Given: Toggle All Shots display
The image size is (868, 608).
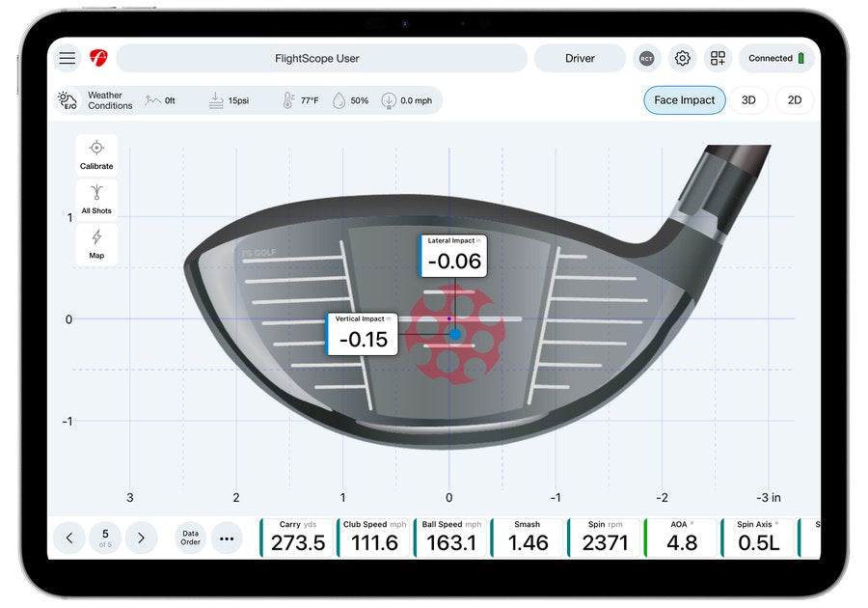Looking at the screenshot, I should 96,200.
